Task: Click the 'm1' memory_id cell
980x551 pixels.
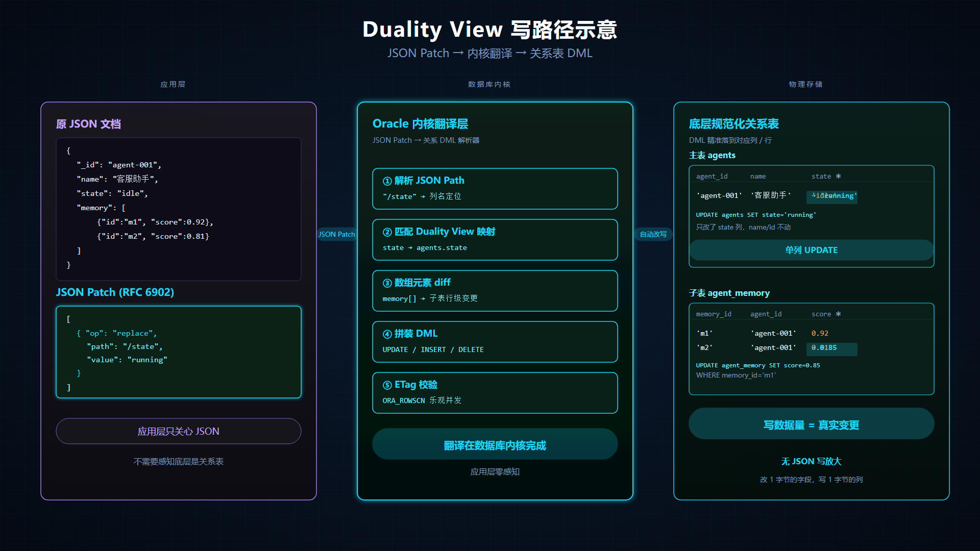Action: pyautogui.click(x=704, y=333)
